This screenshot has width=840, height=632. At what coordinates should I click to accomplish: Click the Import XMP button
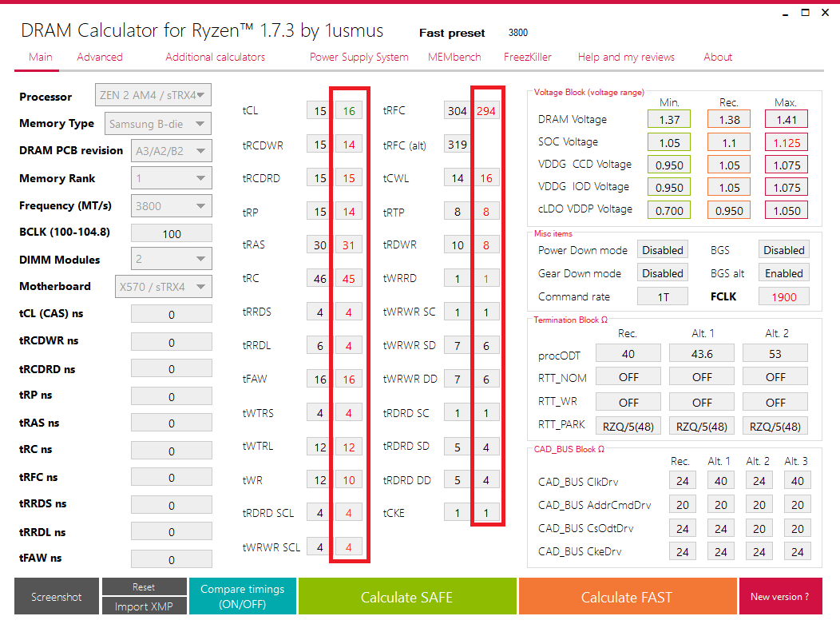click(x=144, y=606)
